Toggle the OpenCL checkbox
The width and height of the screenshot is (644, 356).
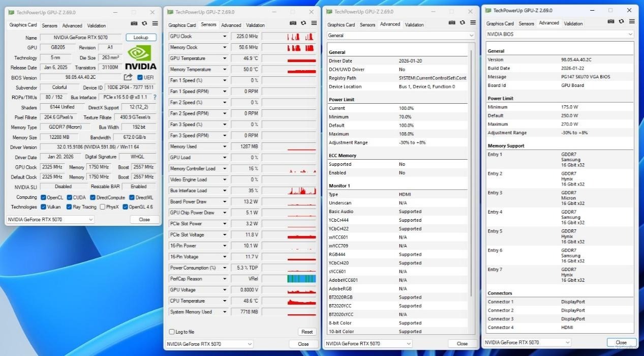[43, 197]
